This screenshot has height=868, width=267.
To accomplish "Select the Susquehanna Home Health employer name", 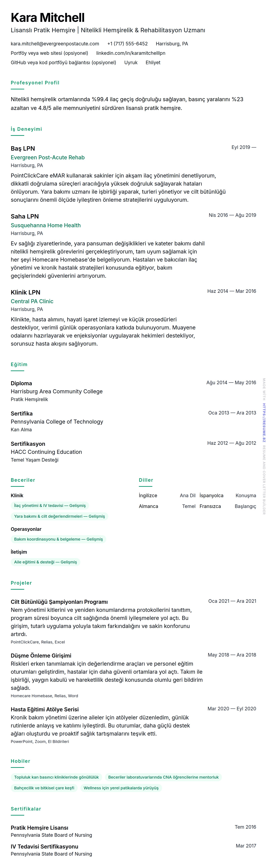I will pyautogui.click(x=46, y=225).
